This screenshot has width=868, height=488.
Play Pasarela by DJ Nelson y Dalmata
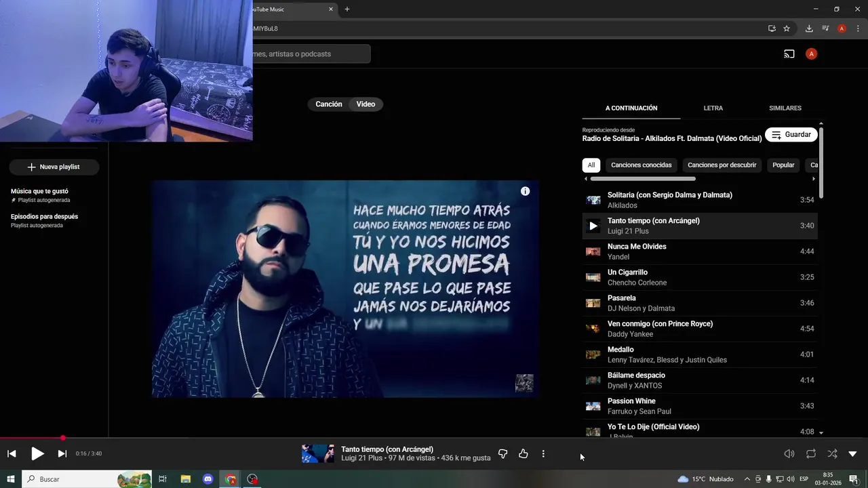click(x=700, y=303)
